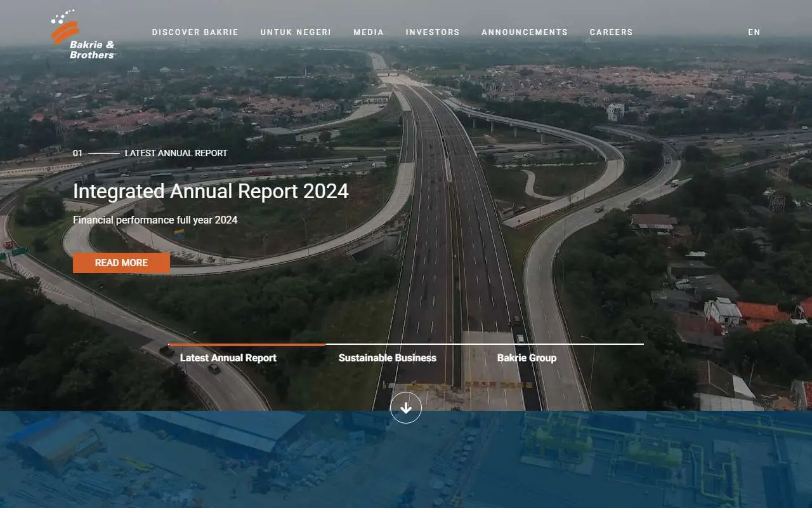Click the scroll-down arrow circle icon
812x508 pixels.
tap(406, 408)
